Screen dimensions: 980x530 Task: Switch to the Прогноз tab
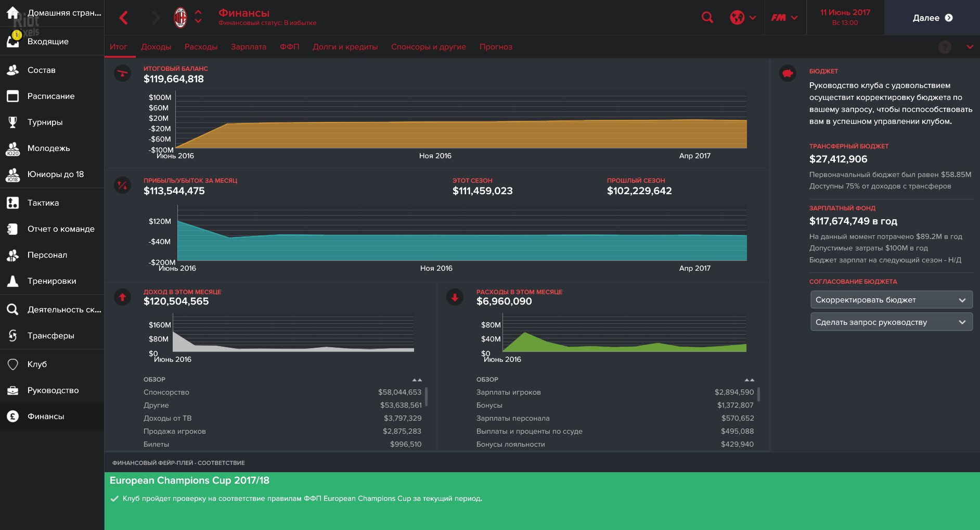click(x=496, y=46)
